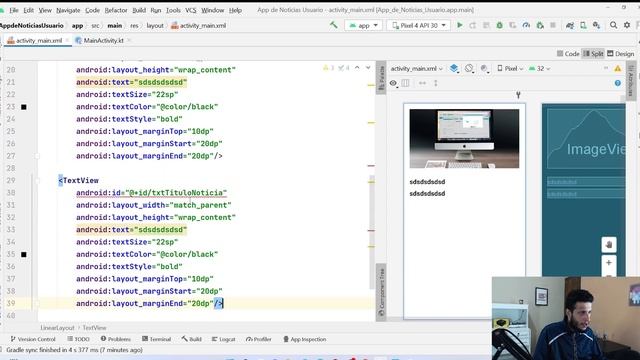Open the Build menu
Image resolution: width=640 pixels, height=360 pixels.
tap(139, 10)
